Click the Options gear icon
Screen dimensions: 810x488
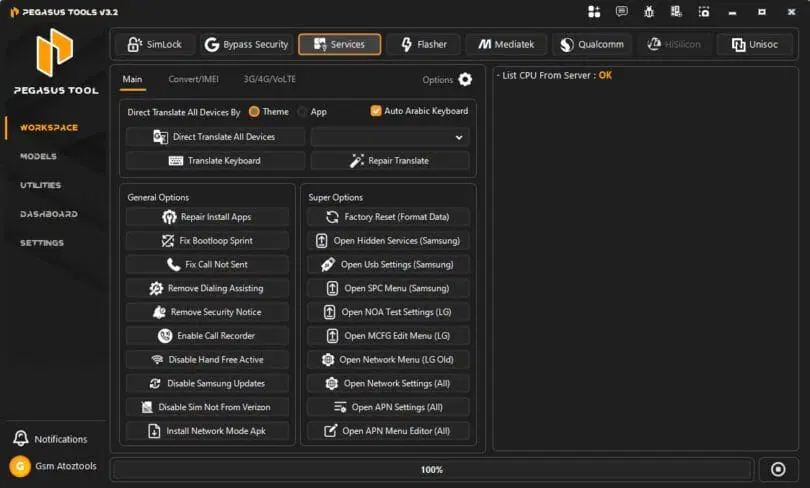coord(465,80)
